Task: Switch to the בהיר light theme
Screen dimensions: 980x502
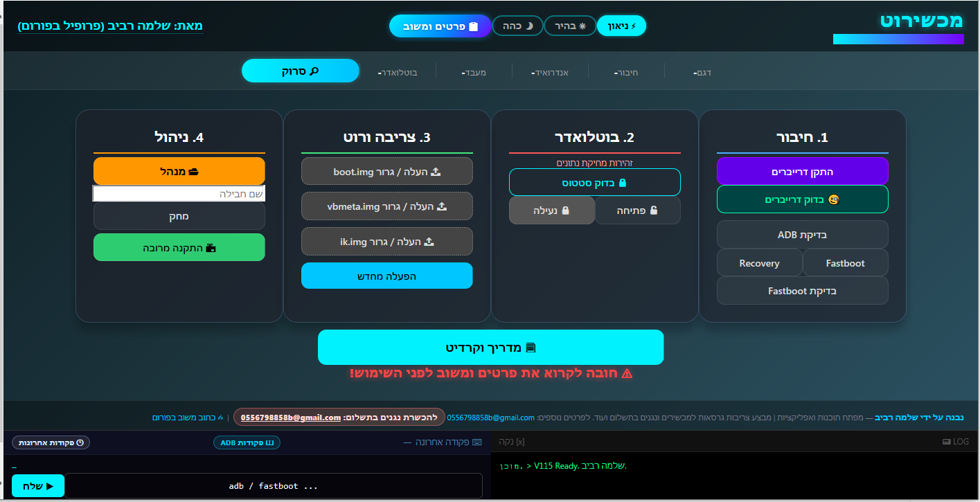Action: pyautogui.click(x=570, y=26)
